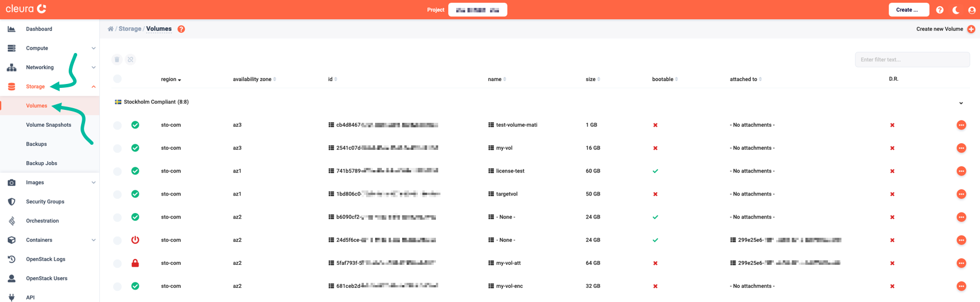Open actions menu for 16 GB my-vol

click(961, 148)
